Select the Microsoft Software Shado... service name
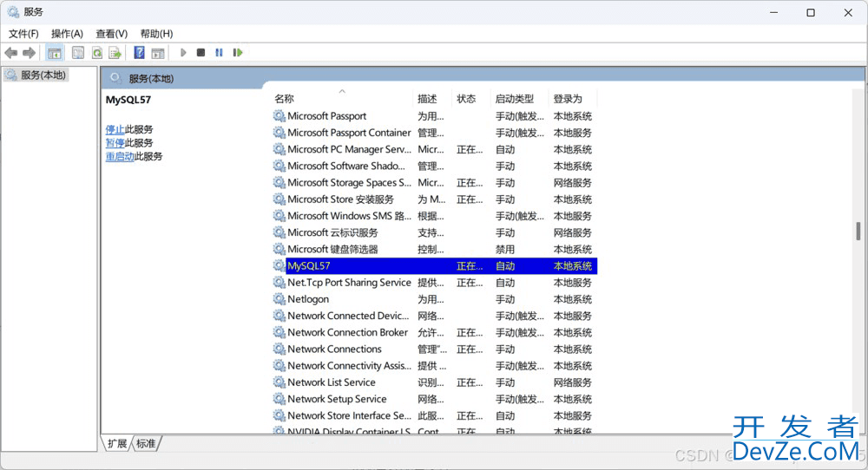Screen dimensions: 868x470 (x=346, y=166)
